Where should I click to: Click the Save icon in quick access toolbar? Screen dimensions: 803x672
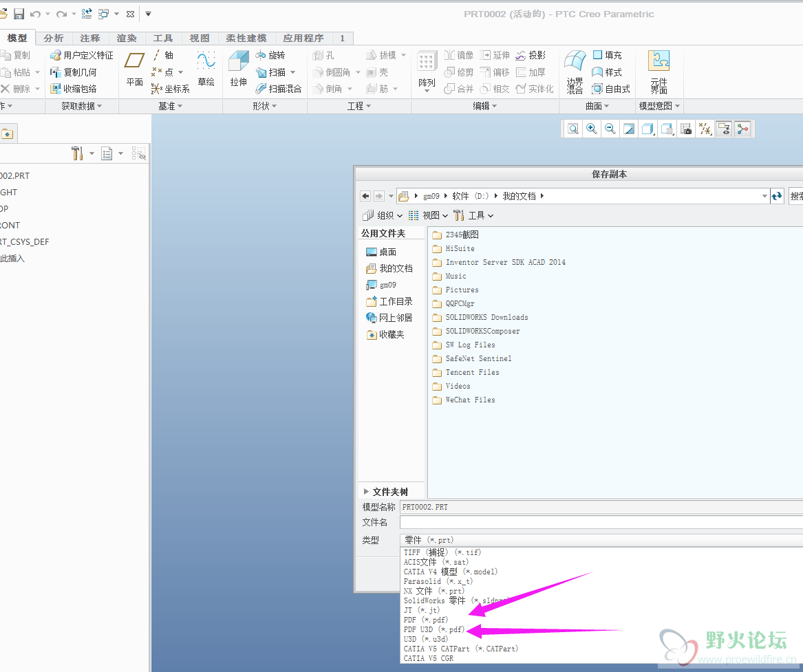tap(19, 14)
